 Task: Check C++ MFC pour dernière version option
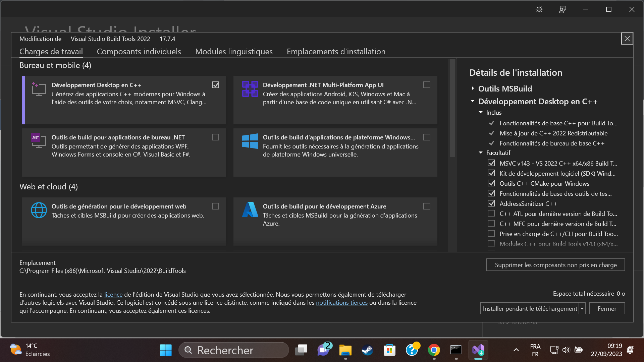click(491, 224)
